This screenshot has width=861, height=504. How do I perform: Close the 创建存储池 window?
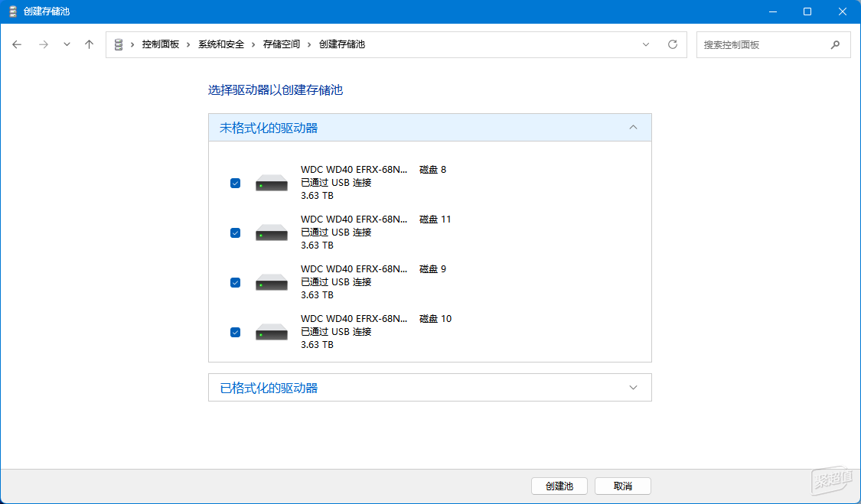pos(843,11)
